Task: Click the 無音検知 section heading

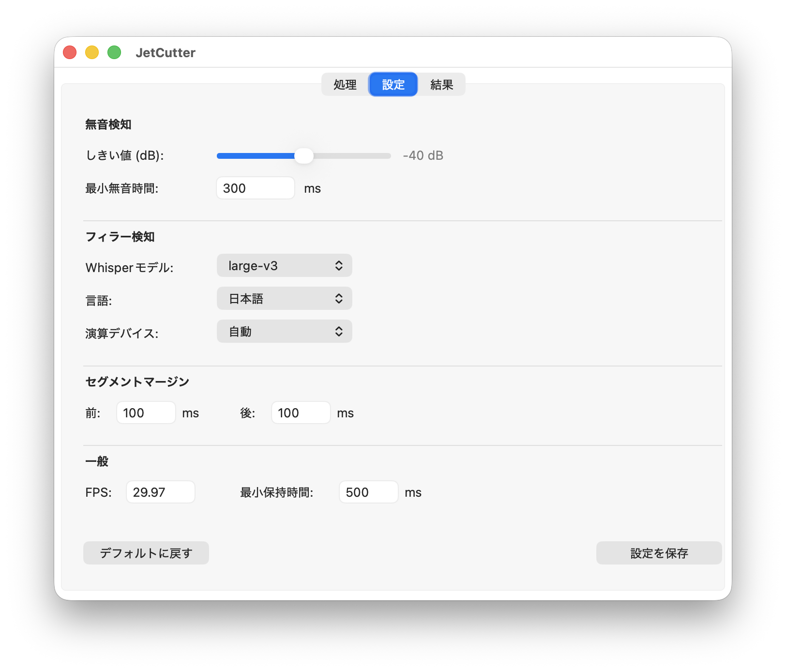Action: [x=108, y=124]
